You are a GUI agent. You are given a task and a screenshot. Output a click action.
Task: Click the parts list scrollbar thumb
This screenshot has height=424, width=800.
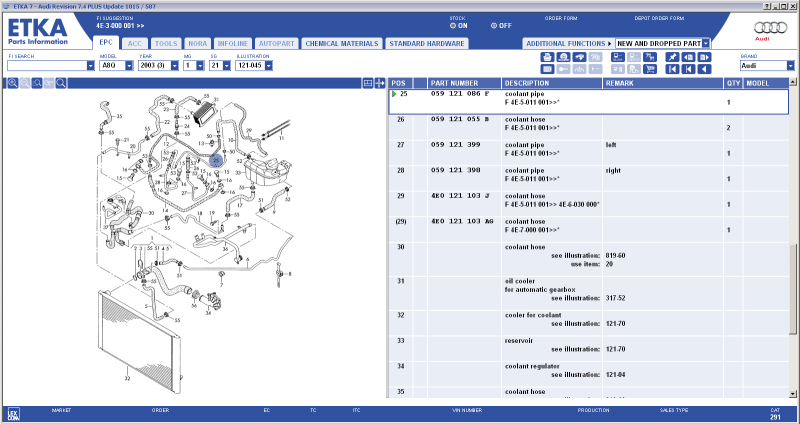(x=792, y=288)
